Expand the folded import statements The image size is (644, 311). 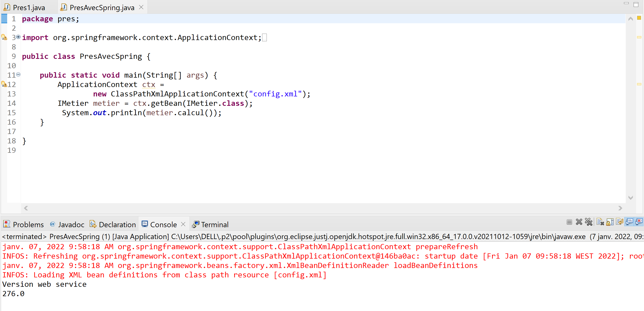click(x=18, y=37)
